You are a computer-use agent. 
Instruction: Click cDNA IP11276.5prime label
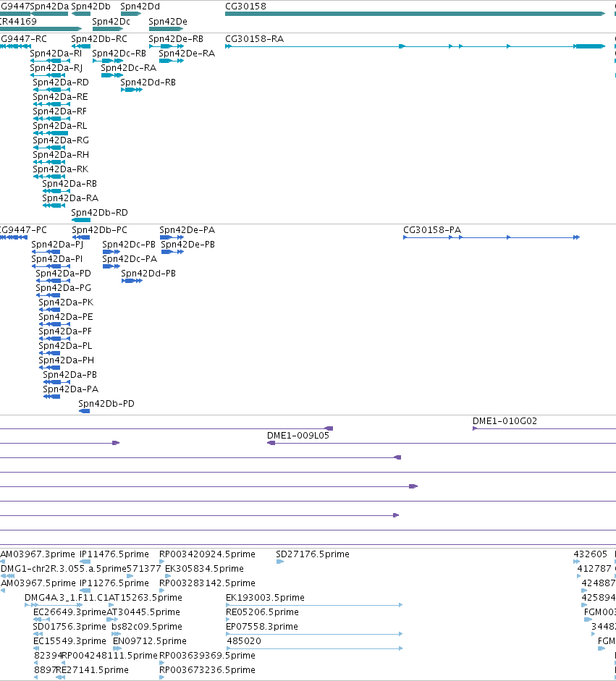point(114,583)
